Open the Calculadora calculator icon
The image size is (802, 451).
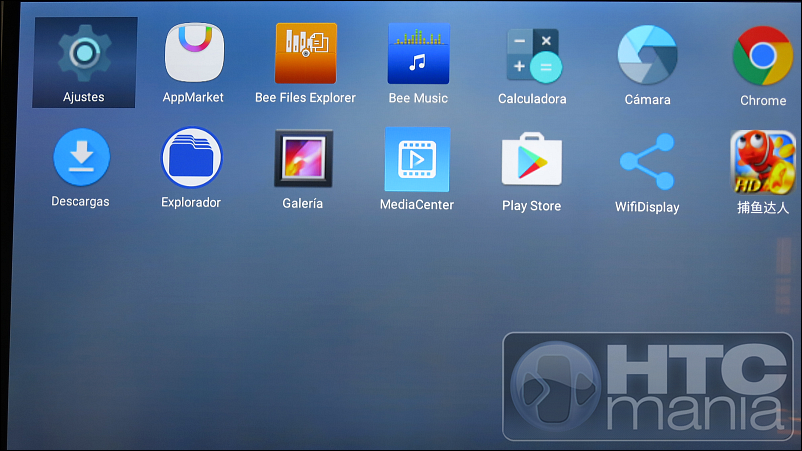(533, 55)
